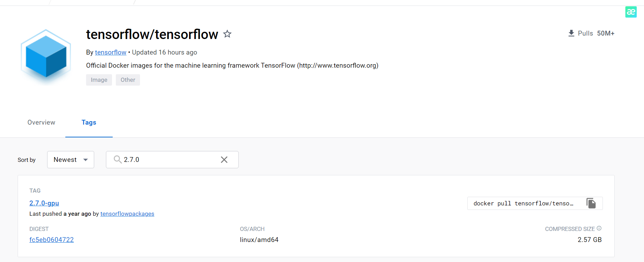Open the tensorflow publisher link
The width and height of the screenshot is (644, 262).
point(111,52)
